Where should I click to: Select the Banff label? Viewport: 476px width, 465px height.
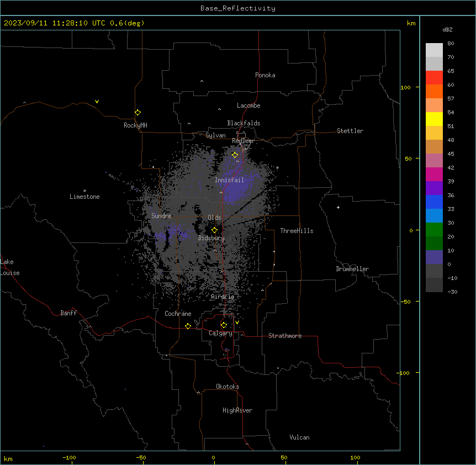(68, 313)
